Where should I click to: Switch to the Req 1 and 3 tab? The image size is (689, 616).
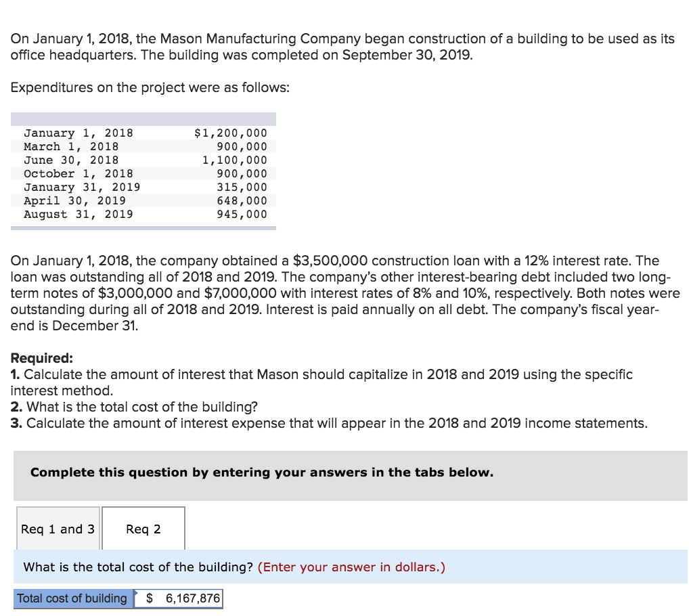click(58, 528)
